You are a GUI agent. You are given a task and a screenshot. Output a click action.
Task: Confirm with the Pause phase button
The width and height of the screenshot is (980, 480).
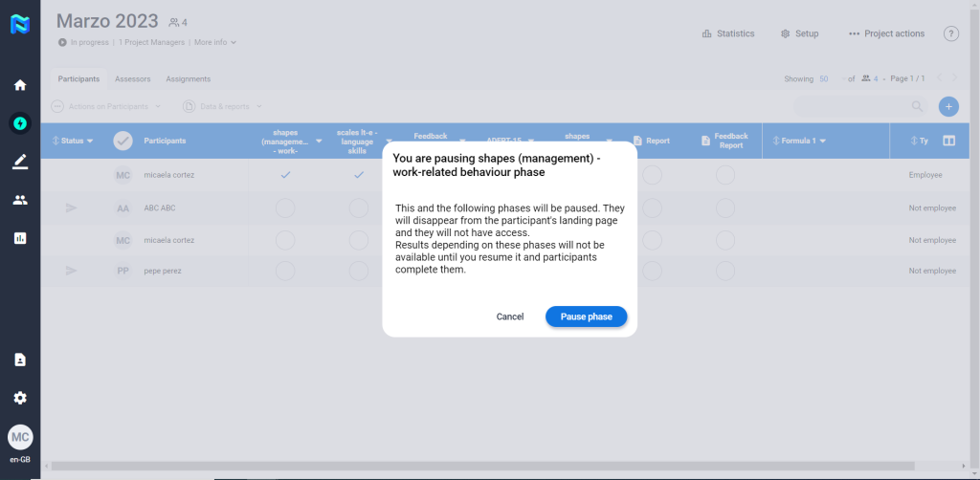coord(586,316)
